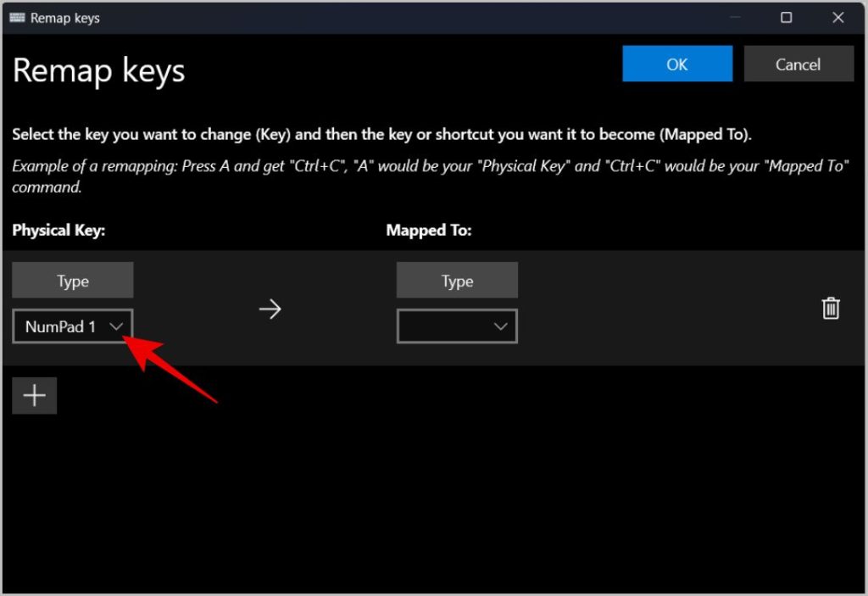Click the "Example of a remapping" text

[430, 176]
